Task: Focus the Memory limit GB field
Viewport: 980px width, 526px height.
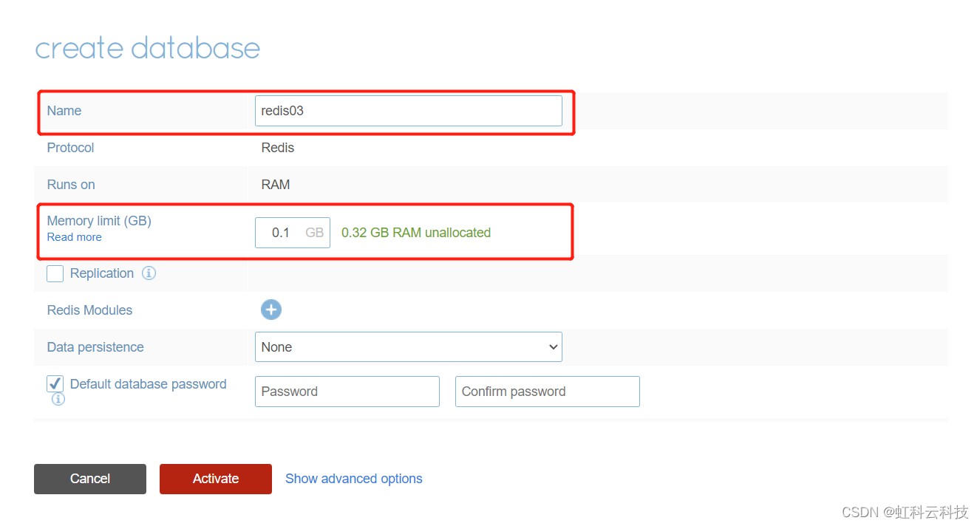Action: coord(293,233)
